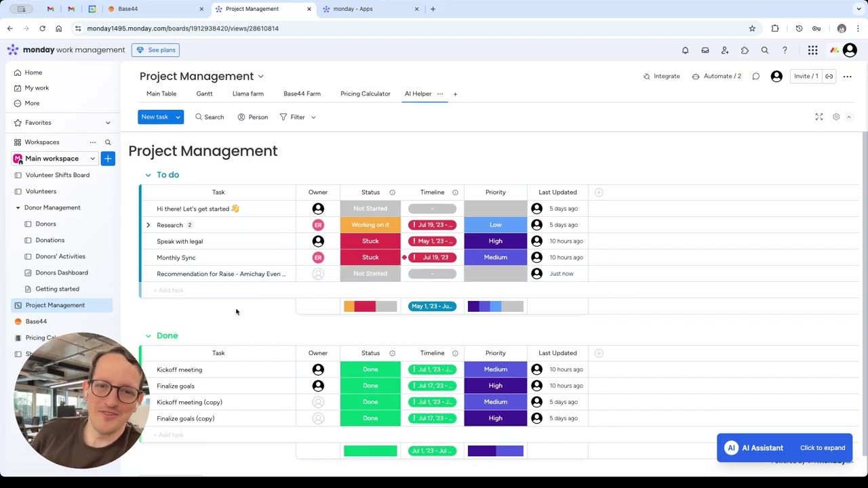Open the board options three-dot menu
The height and width of the screenshot is (488, 868).
click(847, 77)
